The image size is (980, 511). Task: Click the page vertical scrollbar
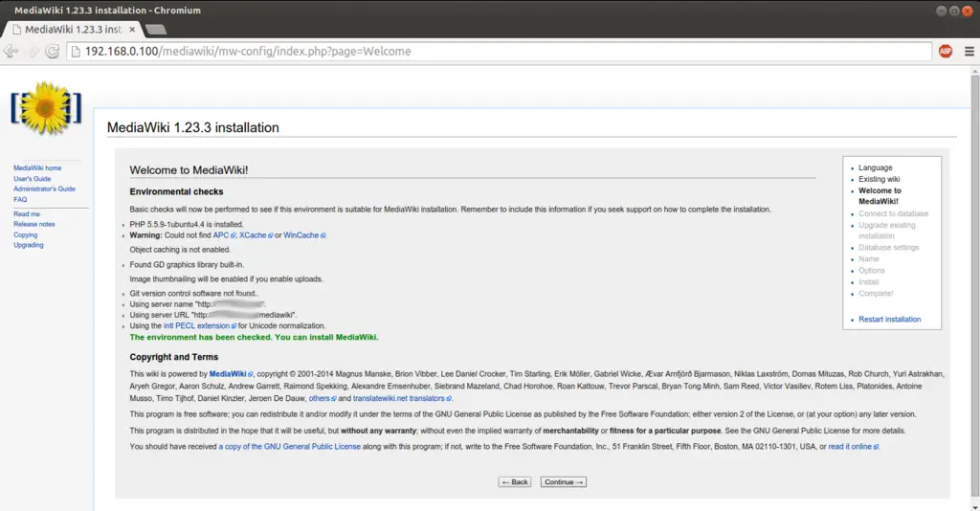point(974,287)
